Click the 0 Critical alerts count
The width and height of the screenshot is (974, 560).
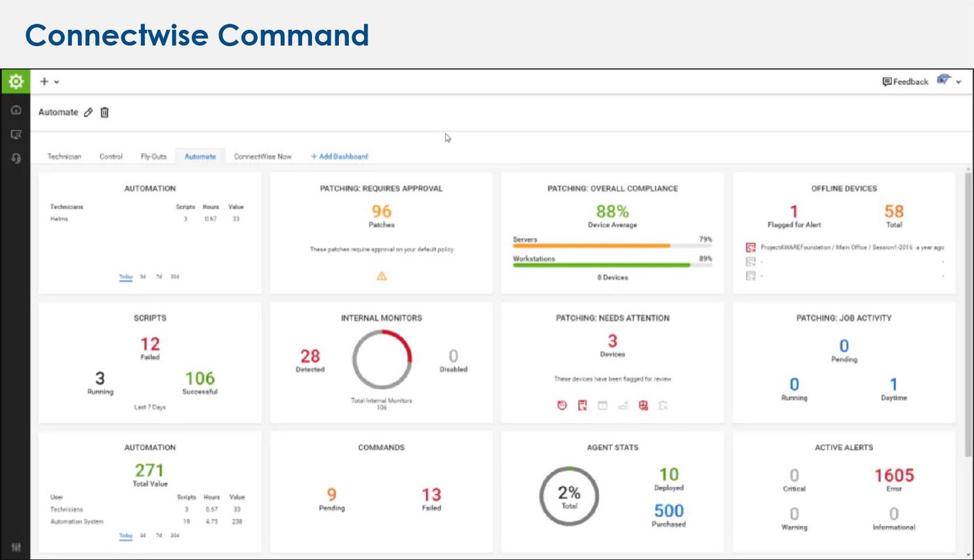794,476
